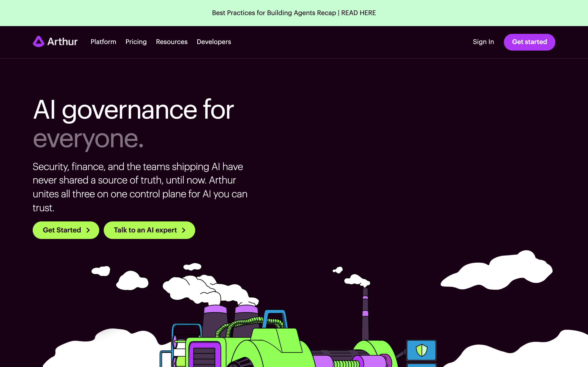Click READ HERE in the top banner

358,13
